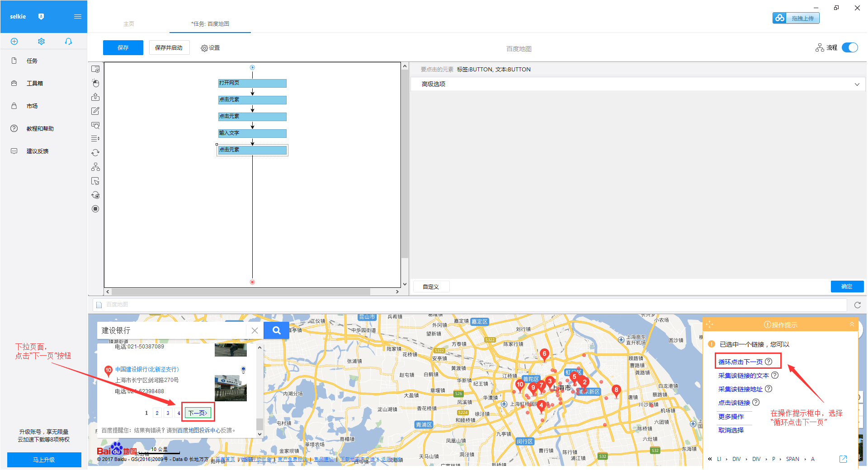Image resolution: width=868 pixels, height=470 pixels.
Task: Click map marker 6
Action: point(544,355)
